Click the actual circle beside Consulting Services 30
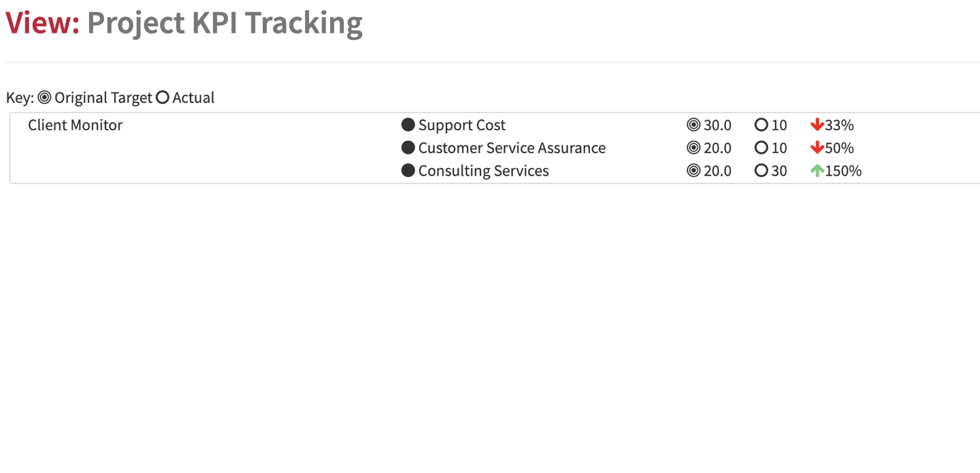This screenshot has height=473, width=980. click(x=762, y=170)
